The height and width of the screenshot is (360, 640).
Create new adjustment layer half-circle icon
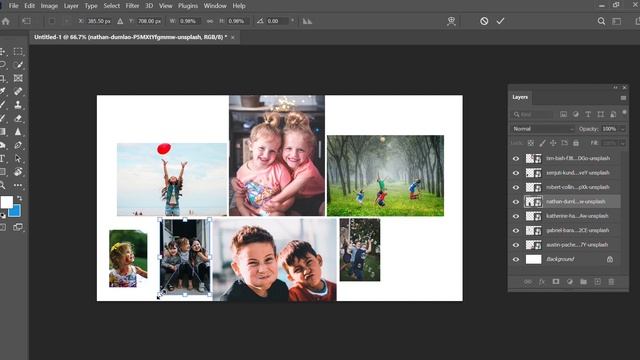point(569,282)
